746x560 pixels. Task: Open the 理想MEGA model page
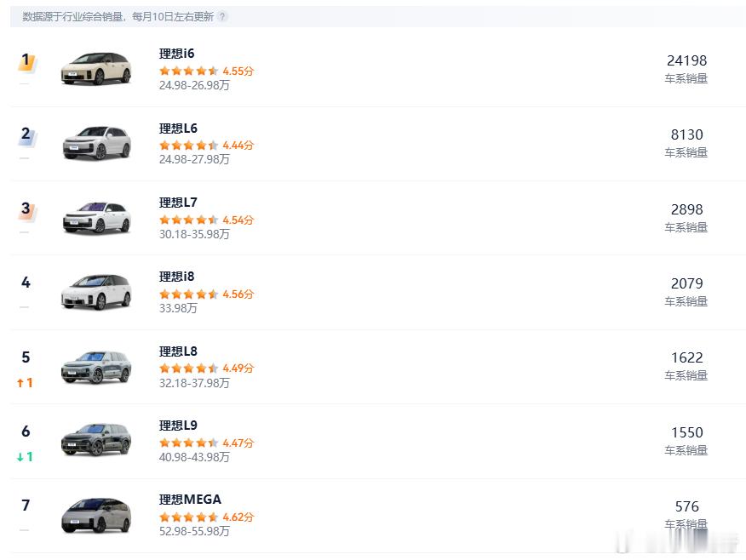tap(188, 500)
